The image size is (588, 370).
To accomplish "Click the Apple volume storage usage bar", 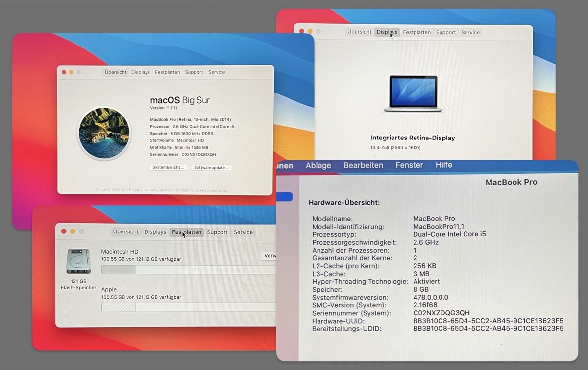I will click(189, 307).
